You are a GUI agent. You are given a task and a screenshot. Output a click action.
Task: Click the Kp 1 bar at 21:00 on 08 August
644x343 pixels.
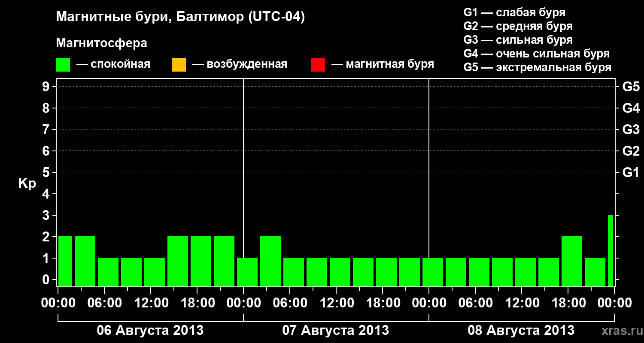pyautogui.click(x=595, y=272)
